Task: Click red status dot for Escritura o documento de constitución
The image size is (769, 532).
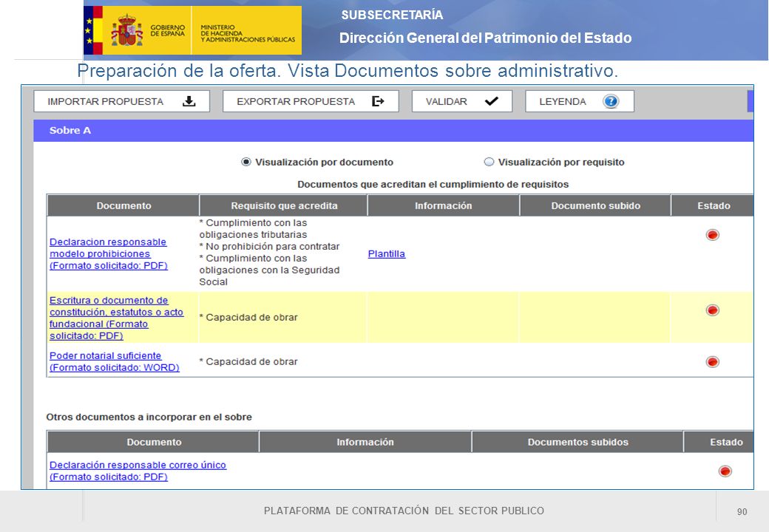Action: pos(712,310)
